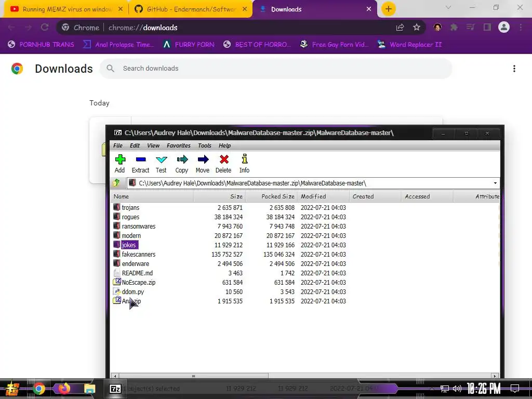
Task: Bookmark this page with the star
Action: tap(417, 28)
